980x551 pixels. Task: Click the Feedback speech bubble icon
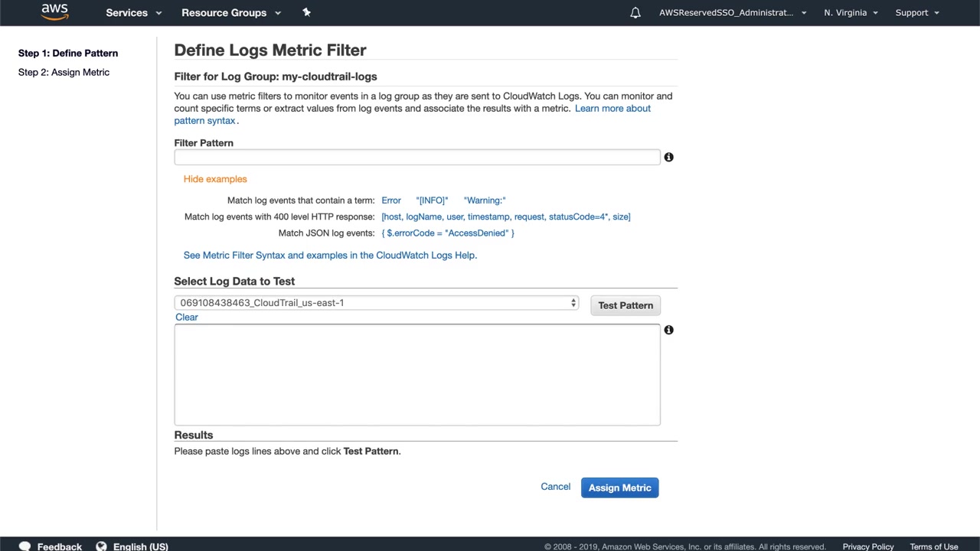24,546
